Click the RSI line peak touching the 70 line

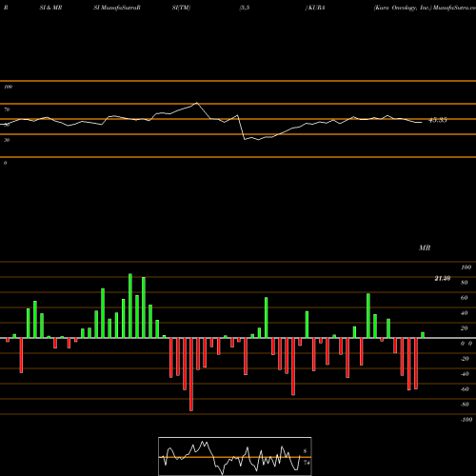tap(197, 103)
